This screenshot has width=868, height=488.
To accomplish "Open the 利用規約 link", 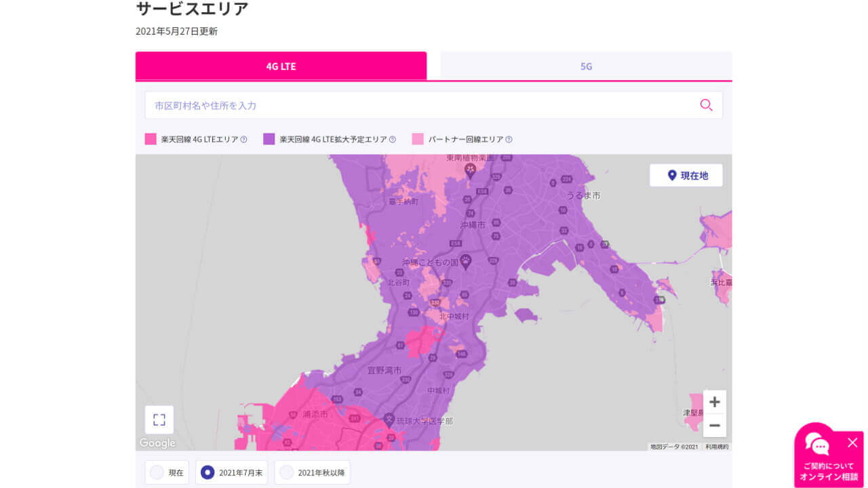I will pos(715,446).
